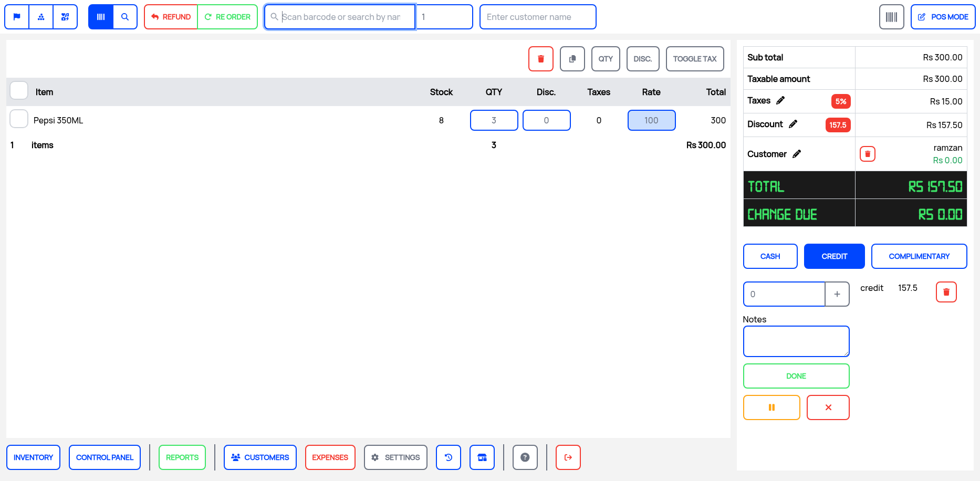Click the quantity field next to search
The height and width of the screenshot is (481, 980).
pos(444,17)
